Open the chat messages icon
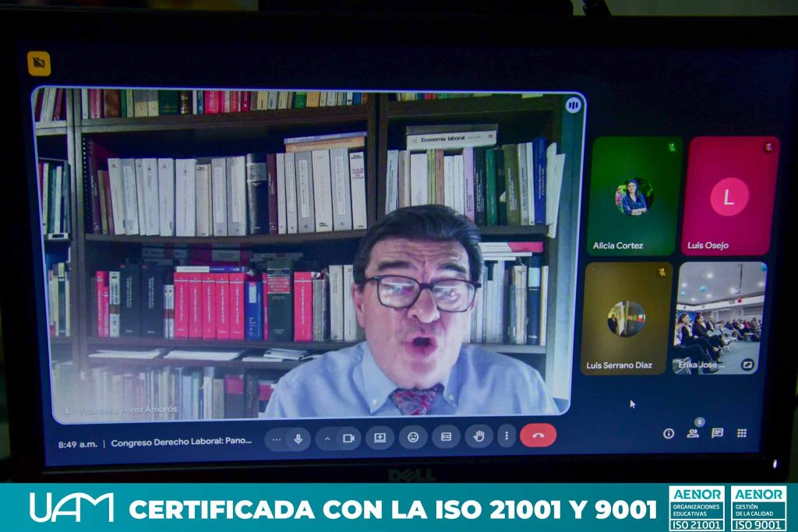798x532 pixels. [718, 433]
